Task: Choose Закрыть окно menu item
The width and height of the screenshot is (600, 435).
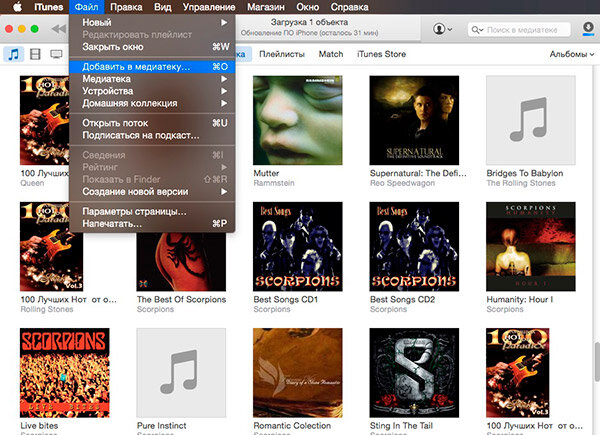Action: 152,47
